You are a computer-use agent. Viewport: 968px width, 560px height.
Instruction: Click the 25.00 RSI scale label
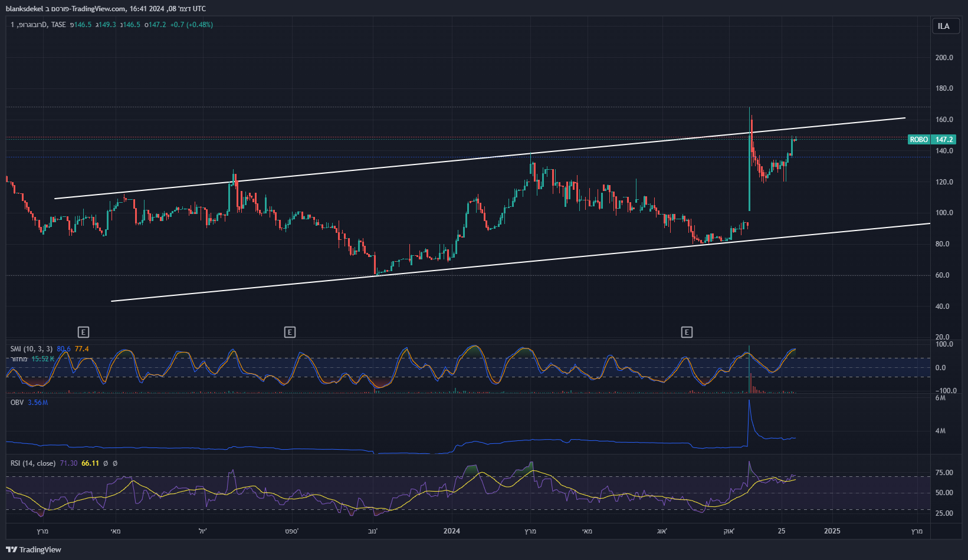click(x=944, y=513)
